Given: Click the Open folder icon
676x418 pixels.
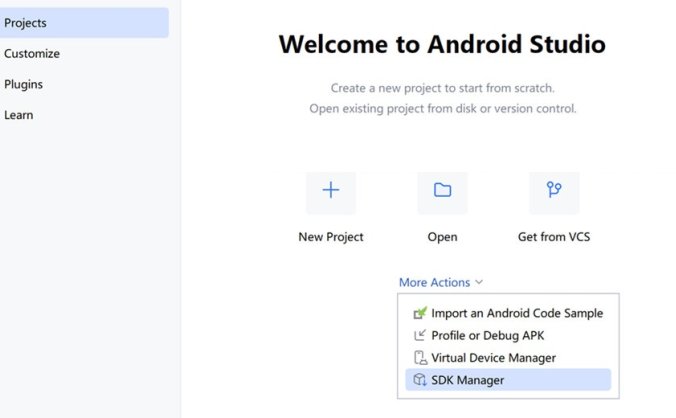Looking at the screenshot, I should click(442, 190).
